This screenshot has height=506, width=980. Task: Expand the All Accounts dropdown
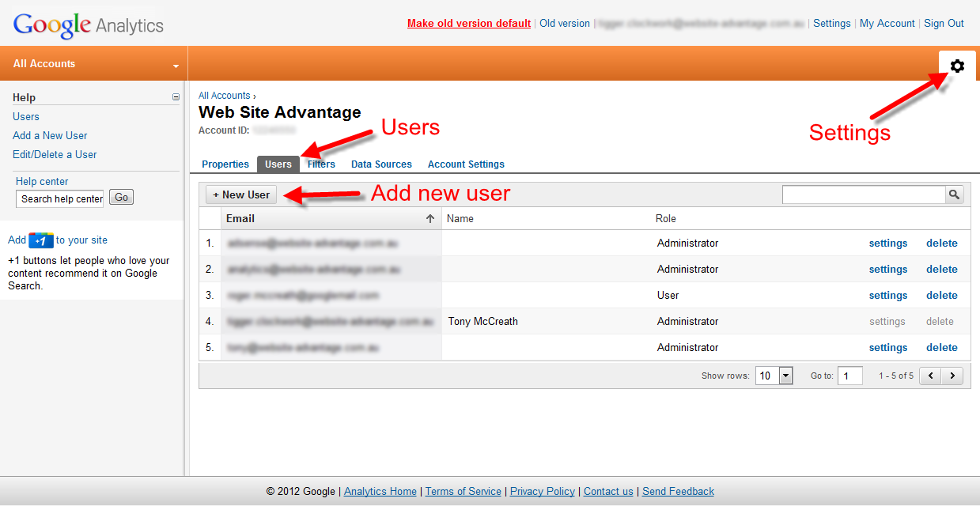(176, 66)
